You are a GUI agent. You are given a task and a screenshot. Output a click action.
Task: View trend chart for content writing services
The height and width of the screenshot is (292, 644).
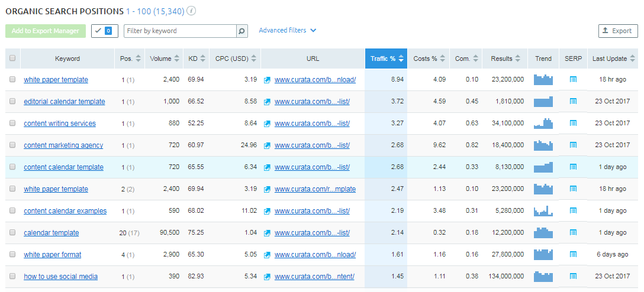pos(543,123)
